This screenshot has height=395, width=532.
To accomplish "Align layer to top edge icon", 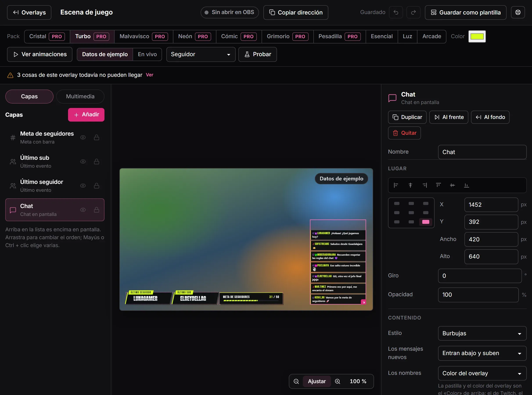I will 438,185.
